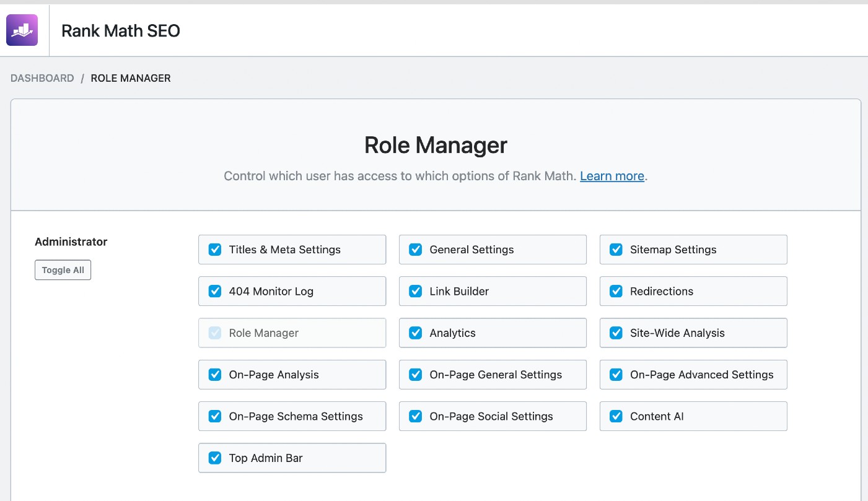
Task: Uncheck On-Page Advanced Settings checkbox
Action: coord(616,375)
